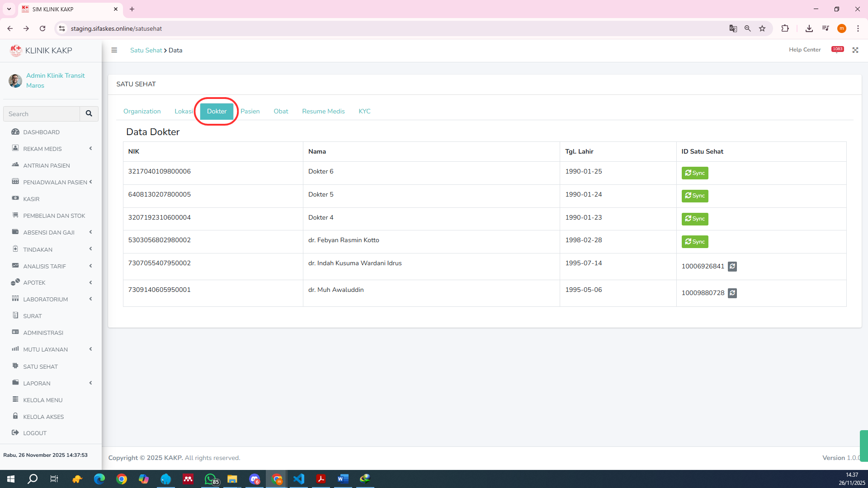Switch to the Pasien tab
This screenshot has width=868, height=488.
250,112
